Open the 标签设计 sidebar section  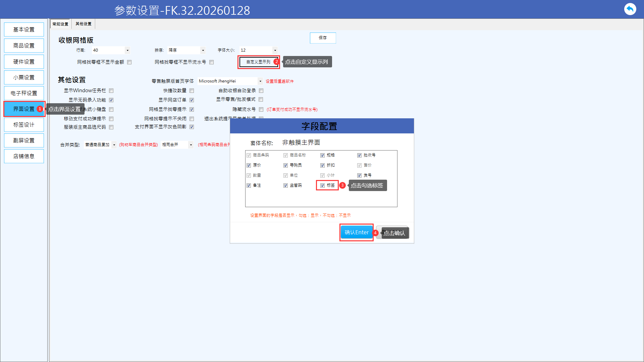(24, 125)
